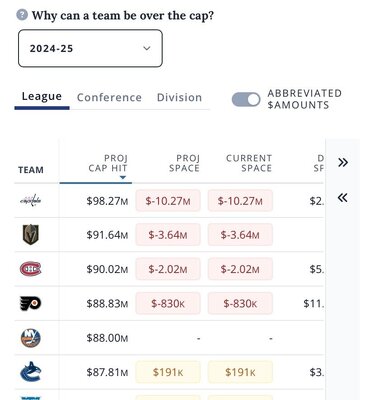Click the question mark help icon
Image resolution: width=374 pixels, height=400 pixels.
(22, 15)
